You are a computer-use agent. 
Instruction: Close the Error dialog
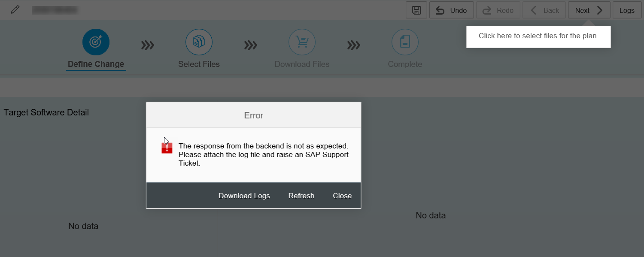tap(342, 196)
